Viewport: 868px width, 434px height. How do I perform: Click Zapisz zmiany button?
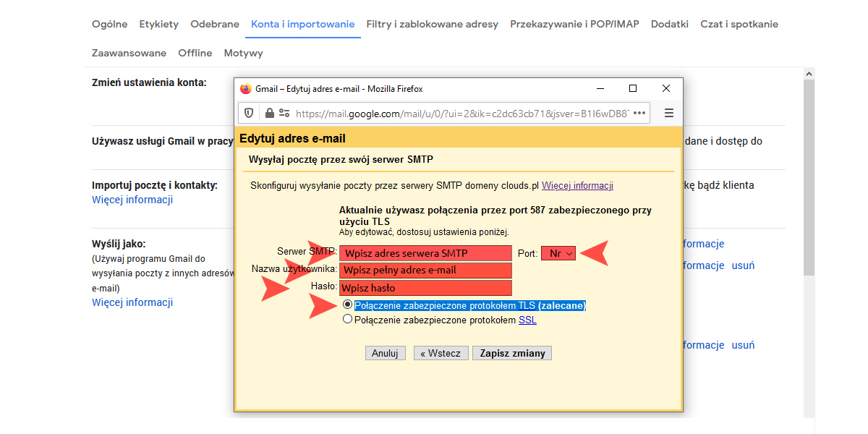point(513,353)
